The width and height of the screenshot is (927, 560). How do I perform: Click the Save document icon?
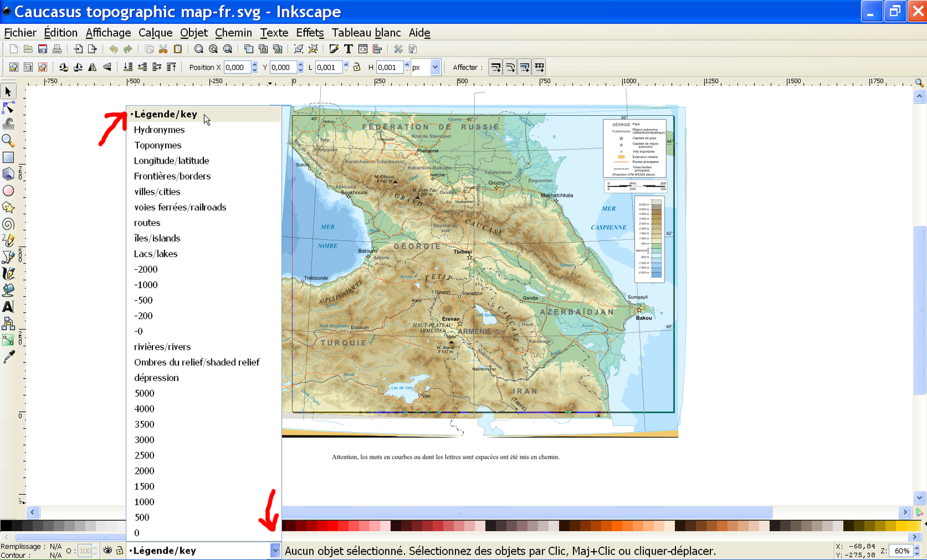pos(42,49)
